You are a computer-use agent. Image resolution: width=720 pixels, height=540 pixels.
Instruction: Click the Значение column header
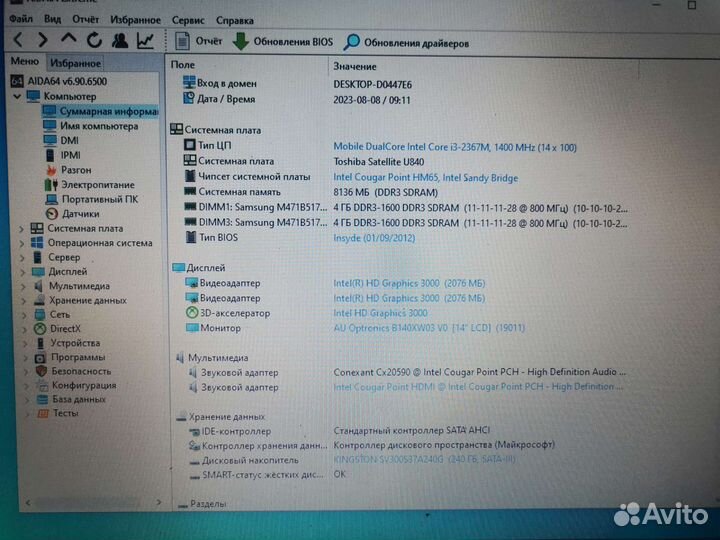[x=354, y=67]
